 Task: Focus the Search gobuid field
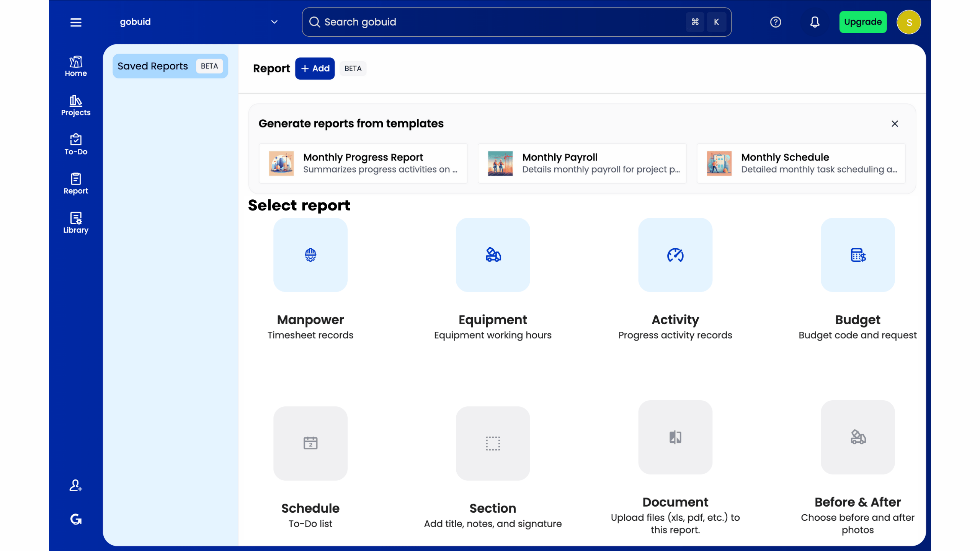pyautogui.click(x=498, y=22)
